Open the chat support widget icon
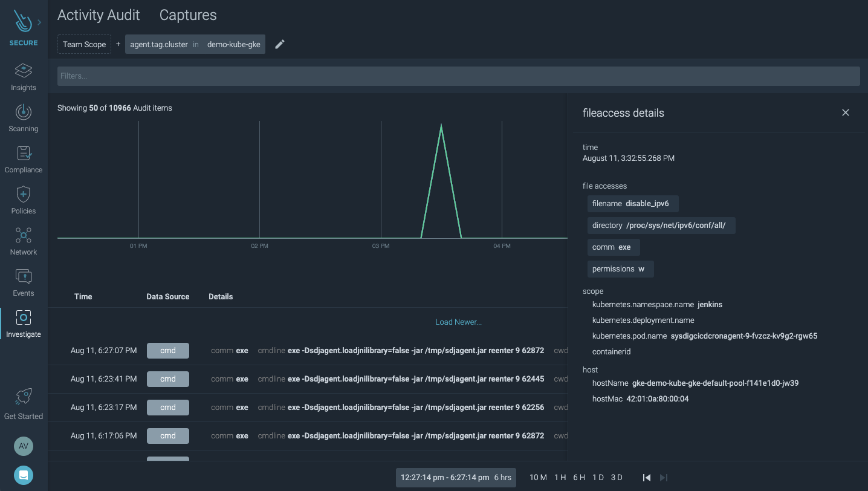Screen dimensions: 868x491 [x=24, y=475]
